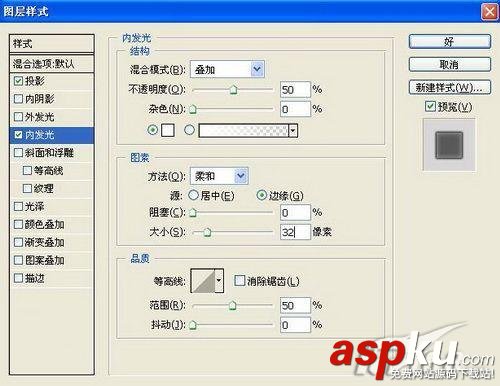Viewport: 500px width, 386px height.
Task: Click the 杂色 noise slider handle
Action: pyautogui.click(x=193, y=109)
